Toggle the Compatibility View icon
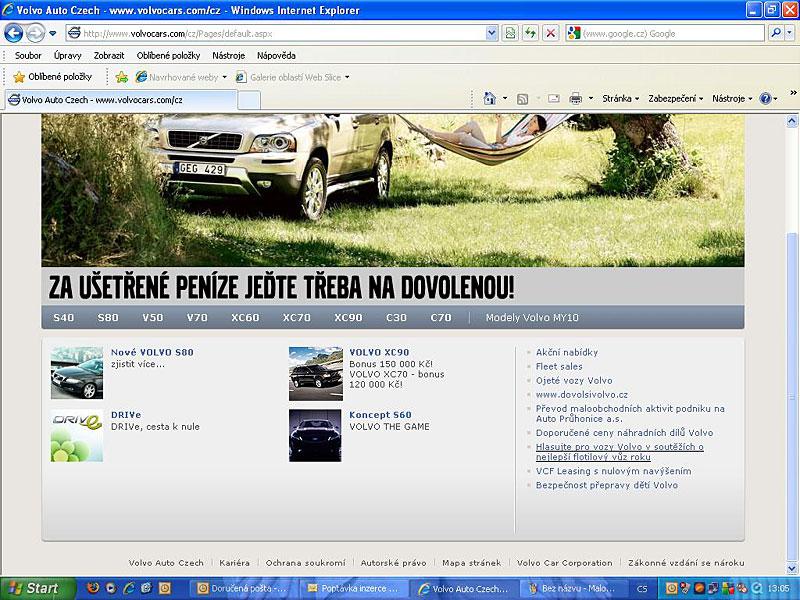Screen dimensions: 800x600 click(510, 34)
